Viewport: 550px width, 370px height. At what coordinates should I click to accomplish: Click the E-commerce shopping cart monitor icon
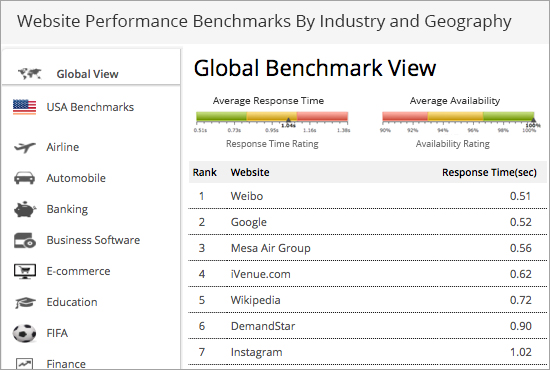pos(25,271)
